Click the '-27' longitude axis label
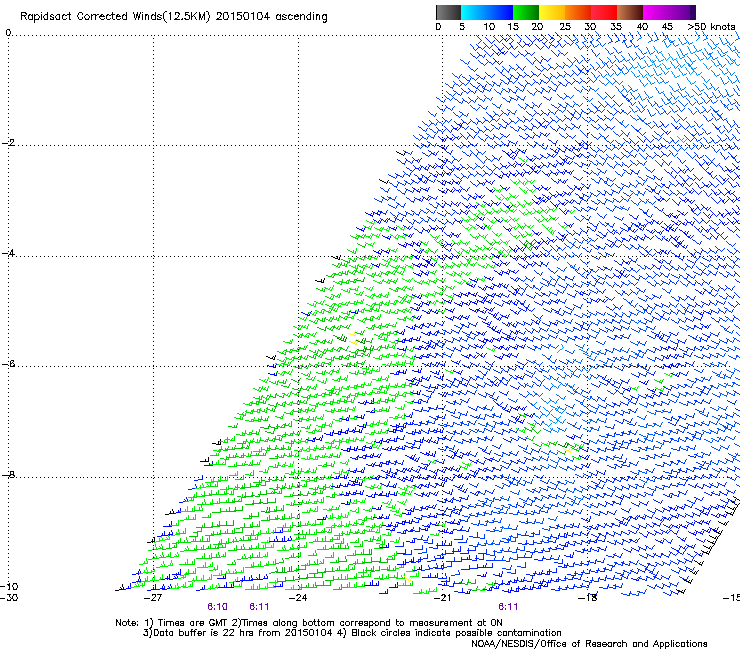The image size is (740, 650). click(x=153, y=598)
